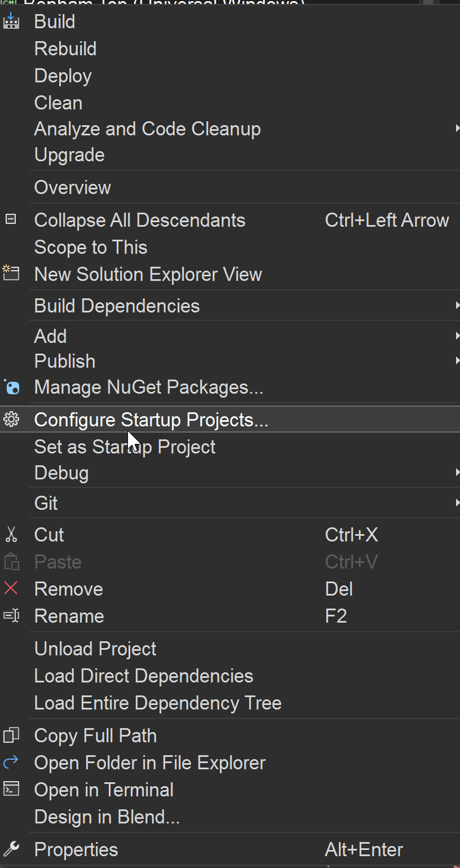
Task: Choose Unload Project from the menu
Action: (95, 649)
